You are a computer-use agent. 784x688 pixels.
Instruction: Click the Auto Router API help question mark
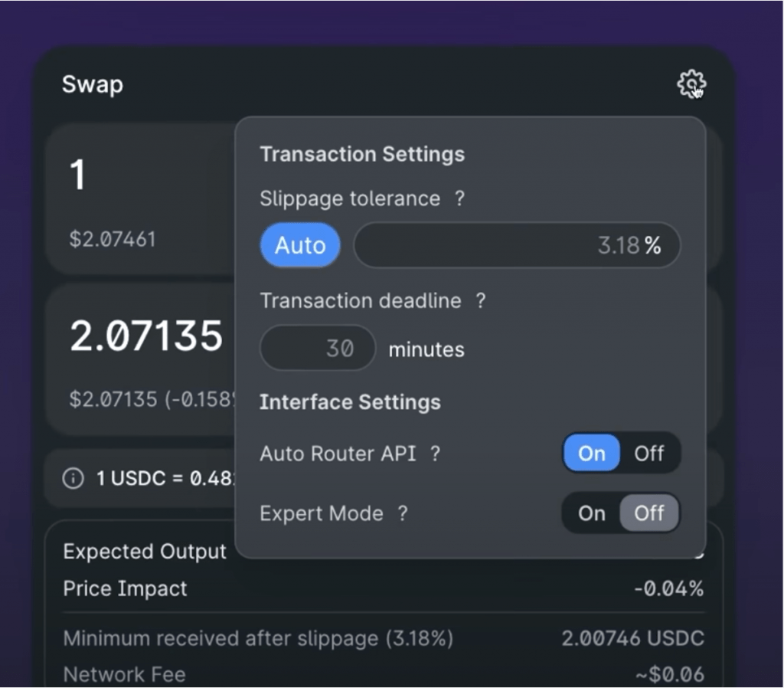tap(435, 454)
